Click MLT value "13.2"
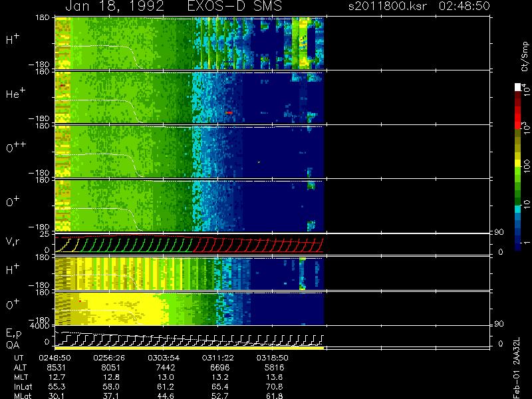The width and height of the screenshot is (532, 399). [x=220, y=377]
